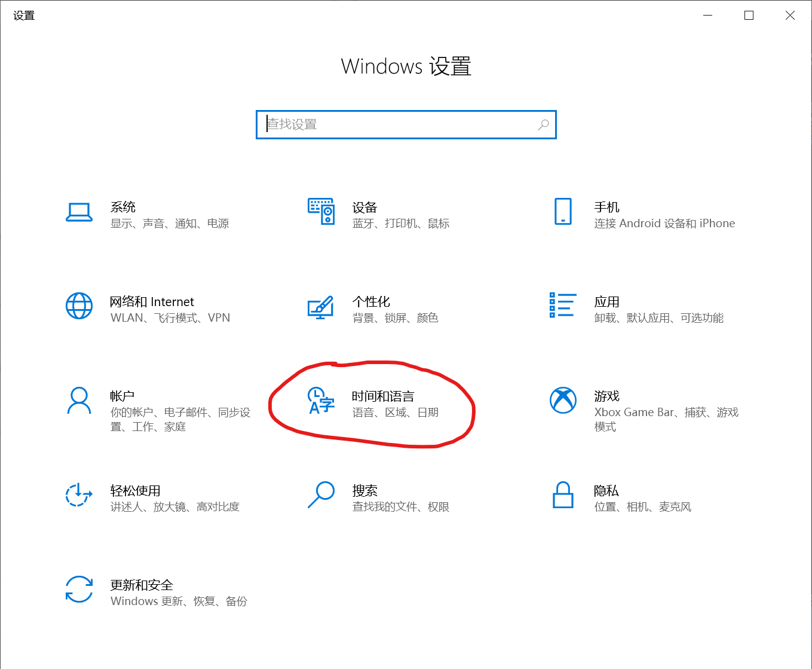812x669 pixels.
Task: Open the 游戏 title
Action: (x=607, y=396)
